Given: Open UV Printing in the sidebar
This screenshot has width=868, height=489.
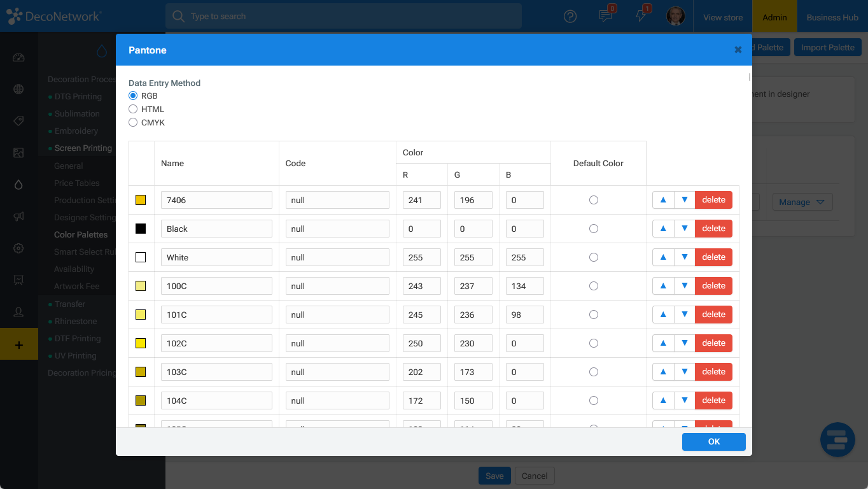Looking at the screenshot, I should [x=76, y=356].
